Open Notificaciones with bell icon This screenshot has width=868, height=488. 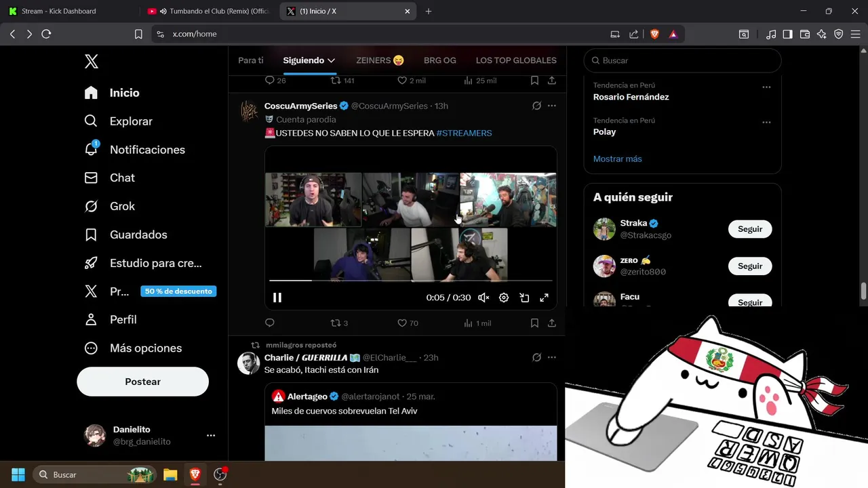coord(134,150)
